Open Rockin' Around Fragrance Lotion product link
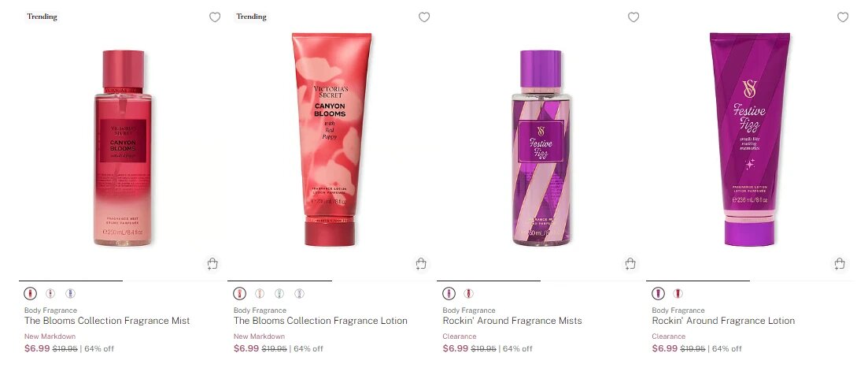 click(x=723, y=321)
